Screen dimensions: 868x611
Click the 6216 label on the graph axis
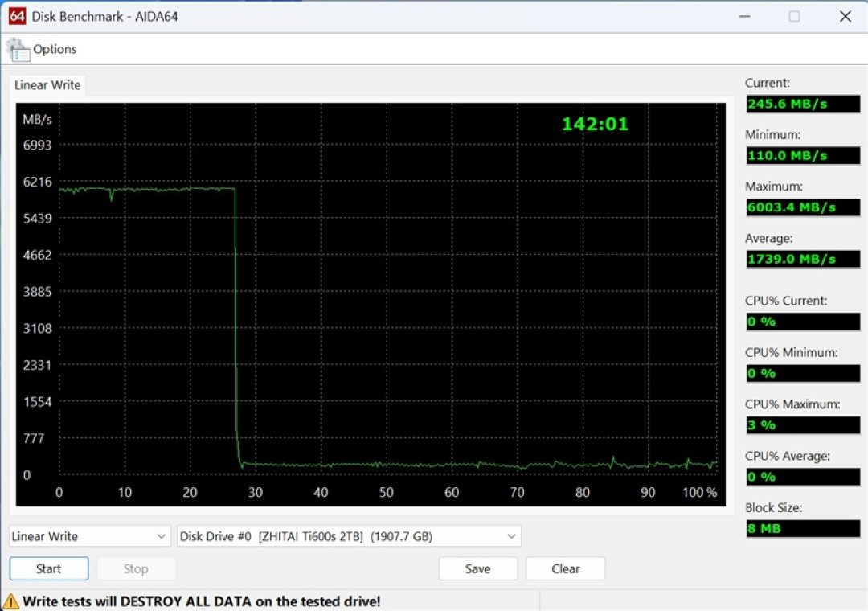37,182
